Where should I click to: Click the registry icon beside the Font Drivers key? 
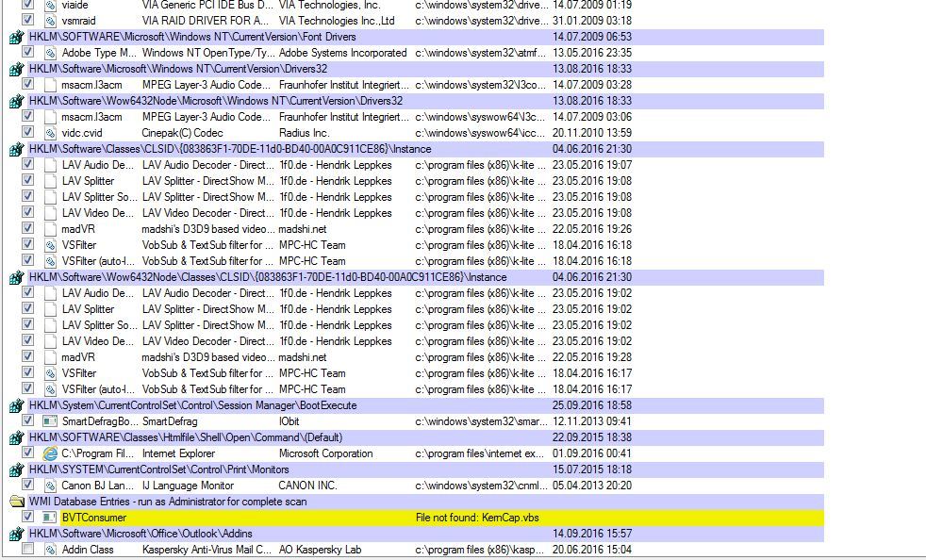pyautogui.click(x=16, y=37)
